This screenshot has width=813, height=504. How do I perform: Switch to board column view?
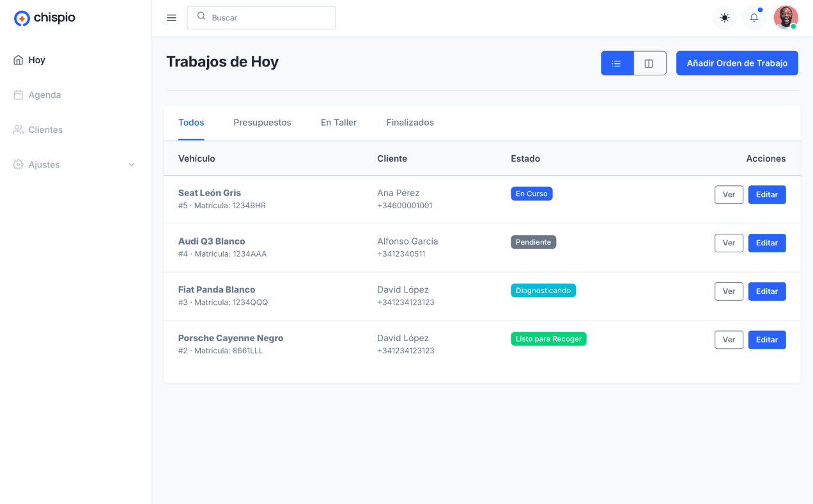[x=649, y=63]
